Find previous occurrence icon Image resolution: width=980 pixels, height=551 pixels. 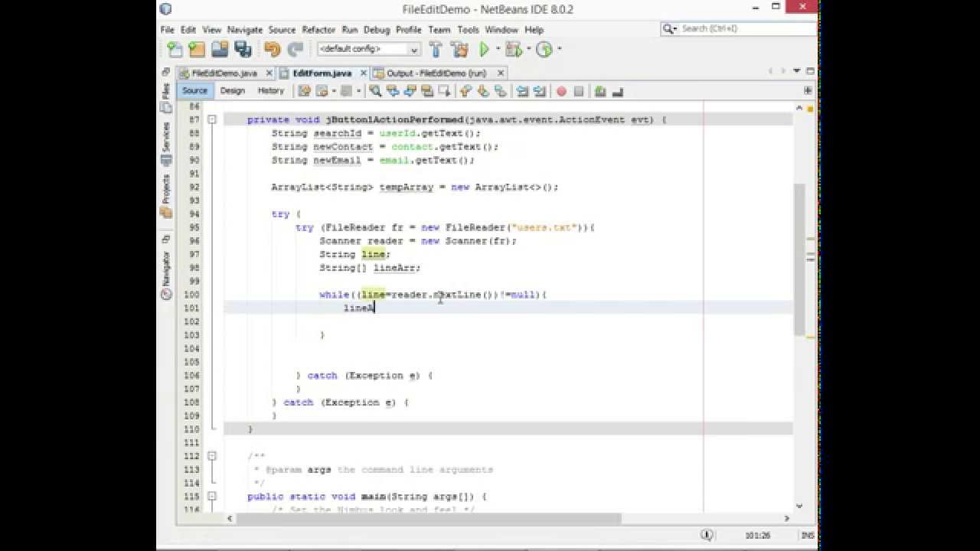[x=393, y=91]
